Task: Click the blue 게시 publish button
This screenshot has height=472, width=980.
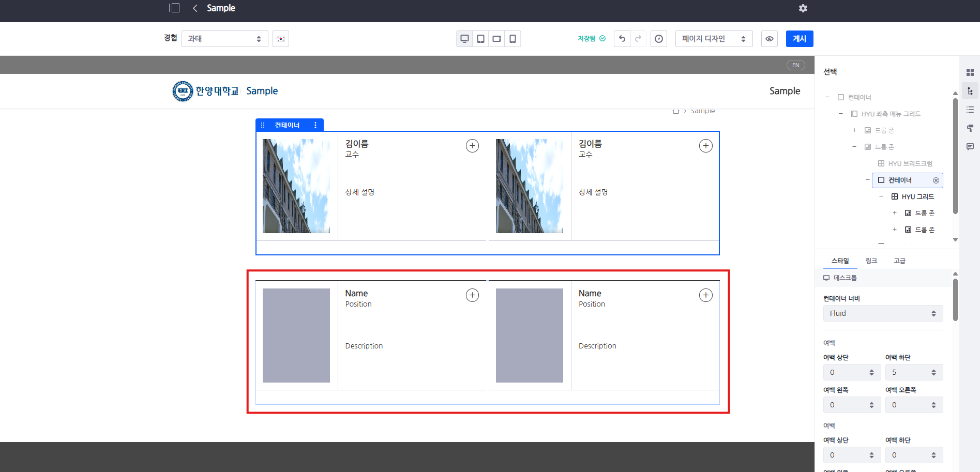Action: coord(800,39)
